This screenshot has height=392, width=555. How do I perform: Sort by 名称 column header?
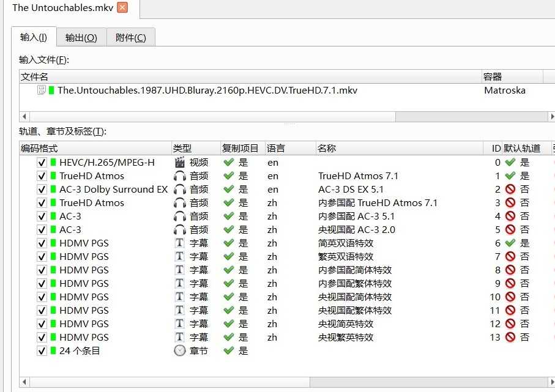coord(399,148)
